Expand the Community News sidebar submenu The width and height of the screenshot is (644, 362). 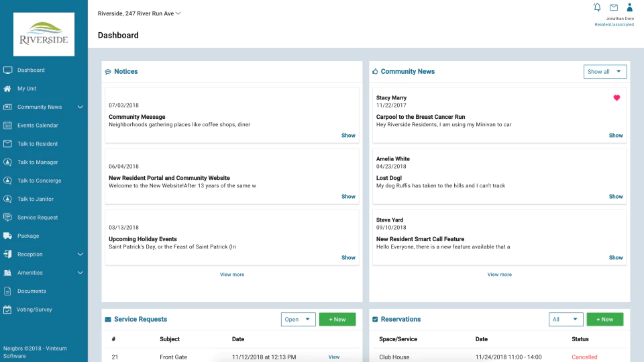[x=80, y=107]
